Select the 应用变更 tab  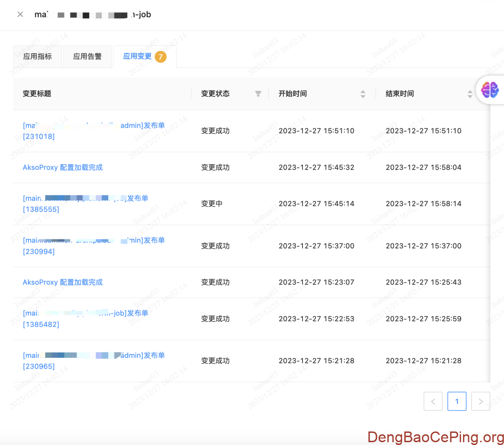pyautogui.click(x=138, y=56)
